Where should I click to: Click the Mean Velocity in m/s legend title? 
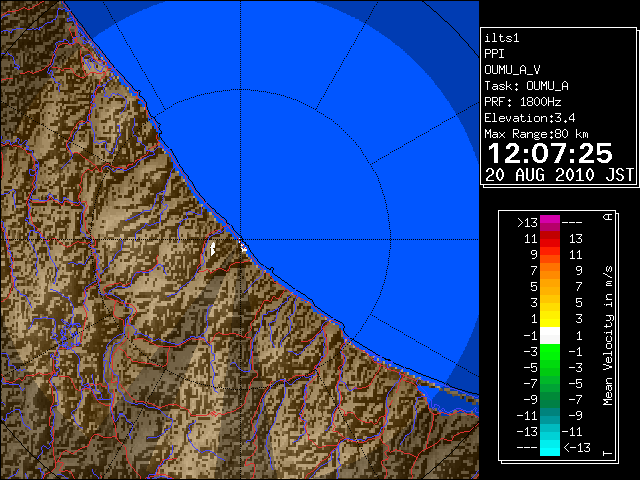coord(608,336)
